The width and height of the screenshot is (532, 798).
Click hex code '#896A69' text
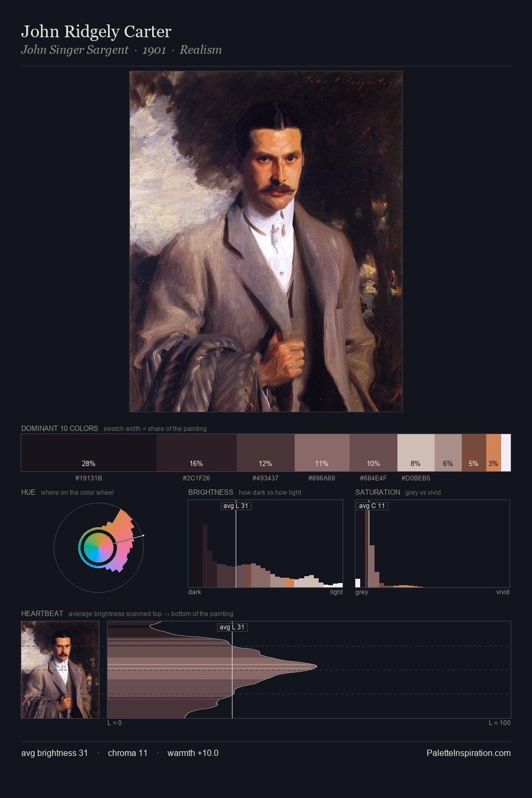tap(322, 478)
